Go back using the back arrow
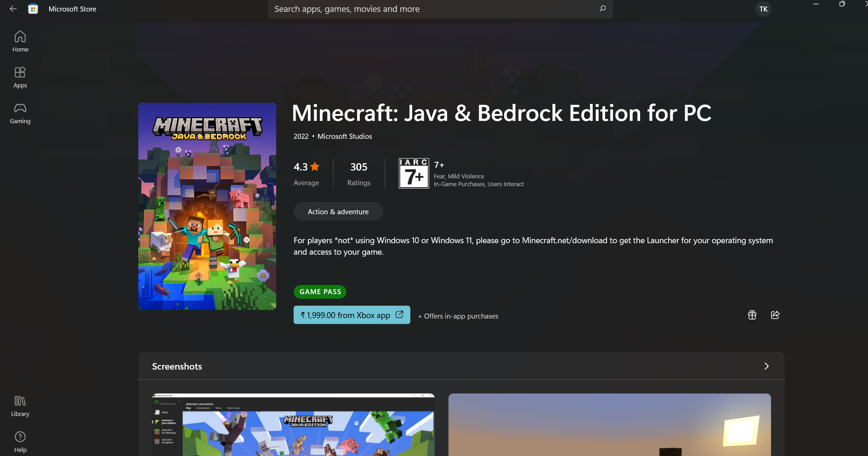 point(13,9)
